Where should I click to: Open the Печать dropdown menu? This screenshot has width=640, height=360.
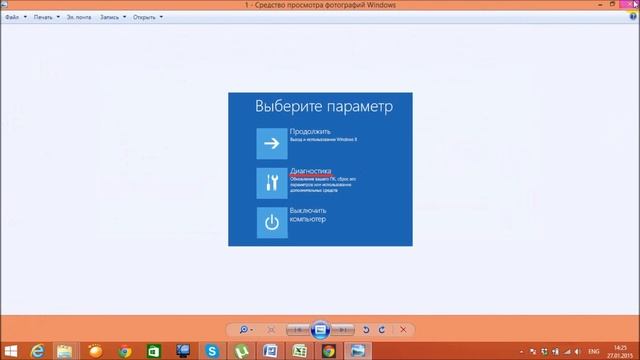pyautogui.click(x=47, y=17)
